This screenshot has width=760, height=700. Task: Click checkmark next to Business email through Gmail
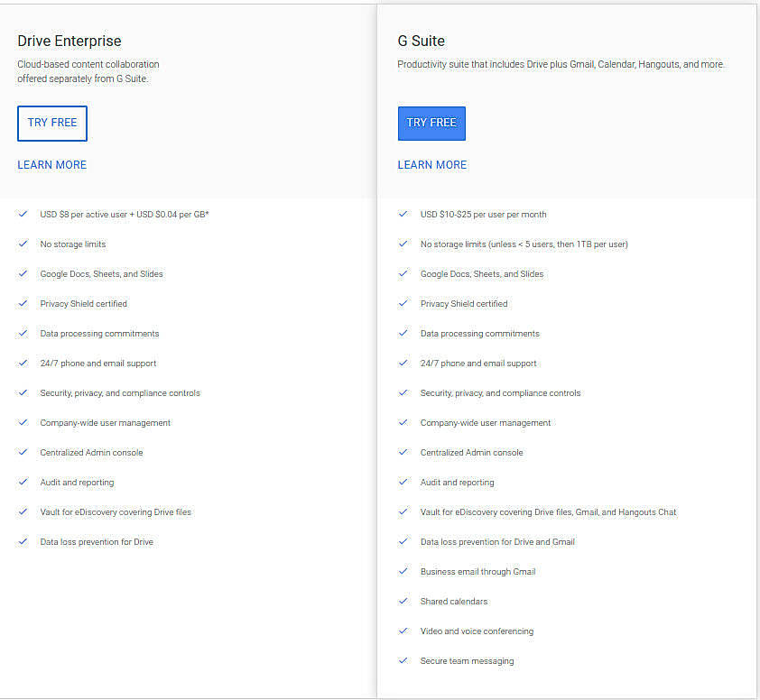(x=403, y=572)
